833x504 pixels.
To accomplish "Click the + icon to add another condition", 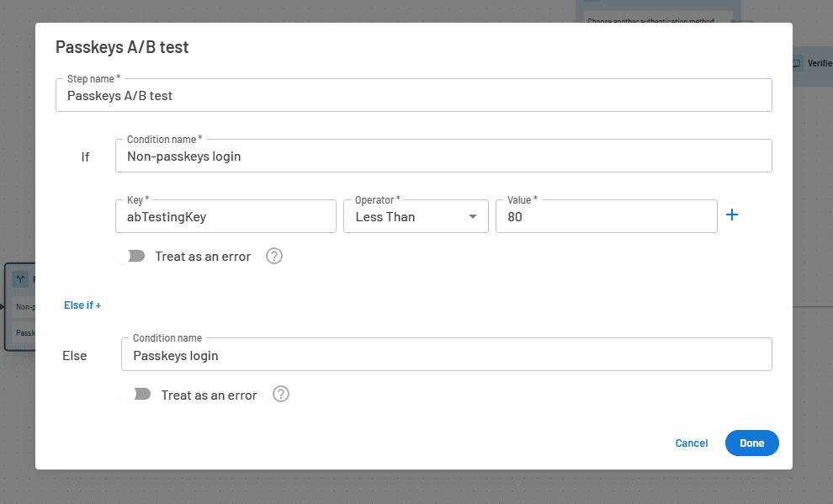I will (x=732, y=215).
